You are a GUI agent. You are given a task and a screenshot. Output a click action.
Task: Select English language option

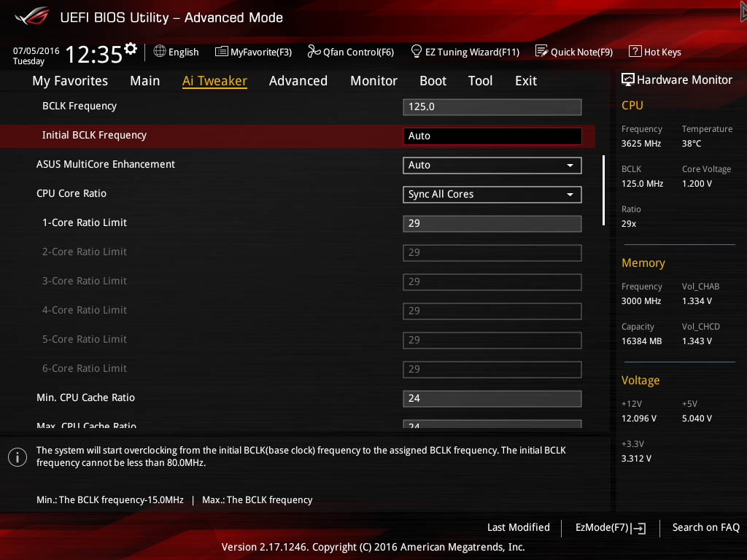pos(183,52)
